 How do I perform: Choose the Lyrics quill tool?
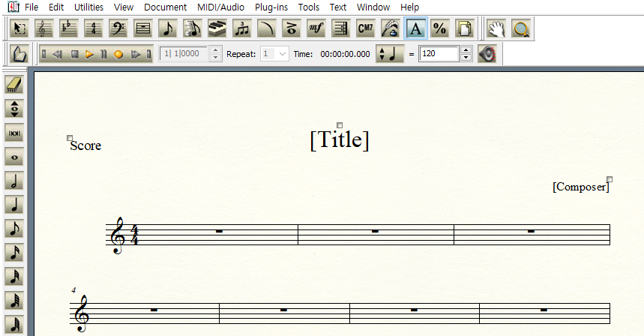point(390,28)
